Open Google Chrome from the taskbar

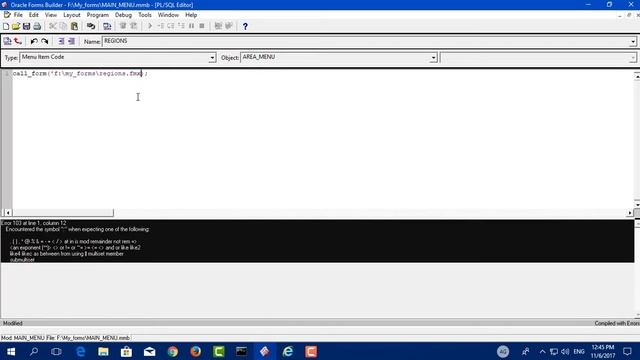[x=173, y=351]
